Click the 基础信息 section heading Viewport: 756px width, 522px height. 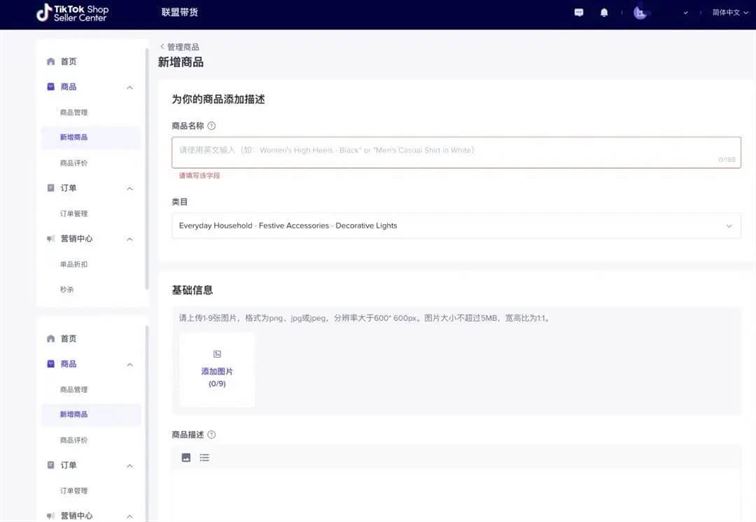192,290
